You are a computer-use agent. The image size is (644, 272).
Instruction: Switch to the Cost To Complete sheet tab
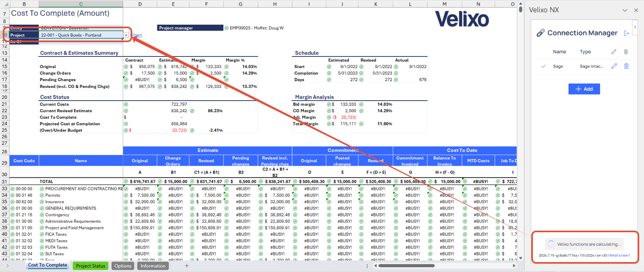[47, 265]
